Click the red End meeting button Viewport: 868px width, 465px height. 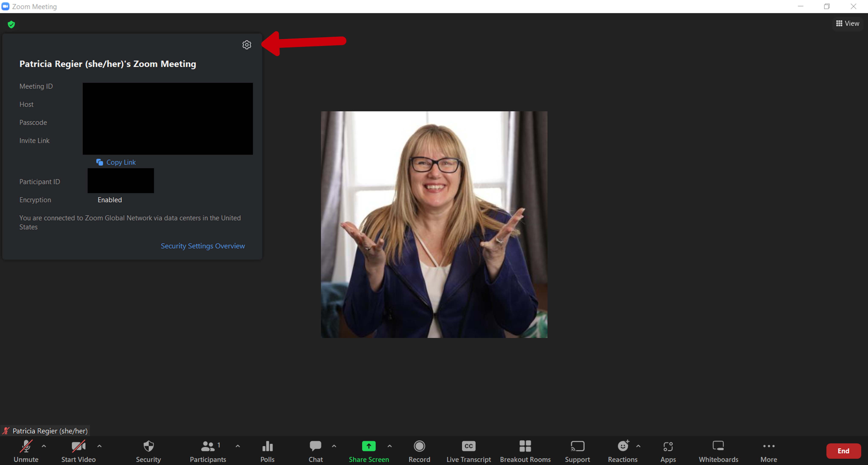point(843,451)
